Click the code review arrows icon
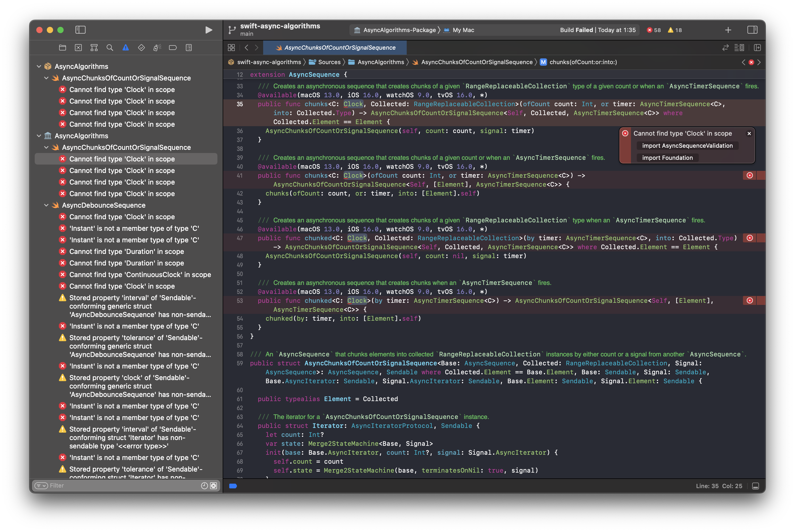 [x=725, y=48]
